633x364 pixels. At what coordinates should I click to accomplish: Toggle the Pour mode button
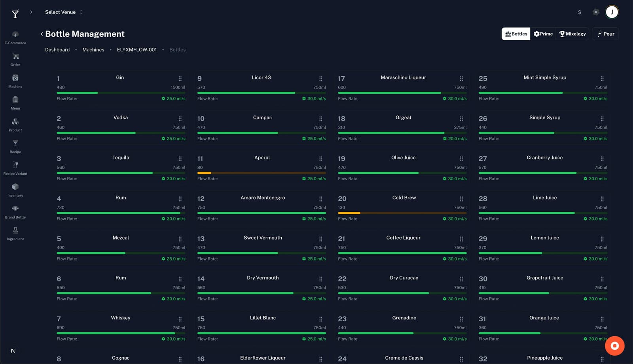pos(605,34)
